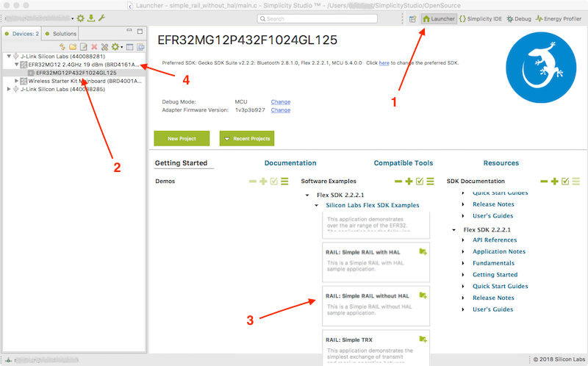This screenshot has width=588, height=366.
Task: Click the New Project button
Action: tap(182, 138)
